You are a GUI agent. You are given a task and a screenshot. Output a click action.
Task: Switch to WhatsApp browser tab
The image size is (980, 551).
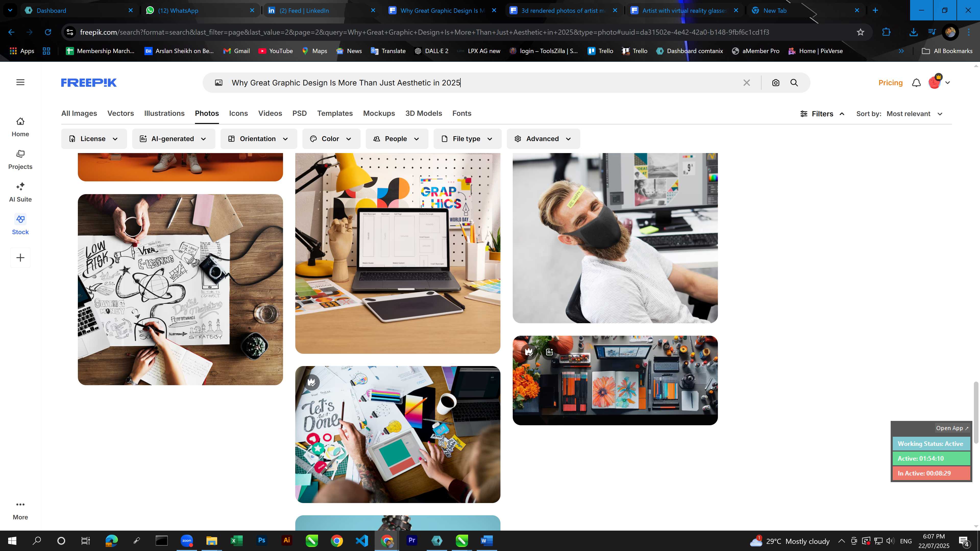tap(200, 11)
